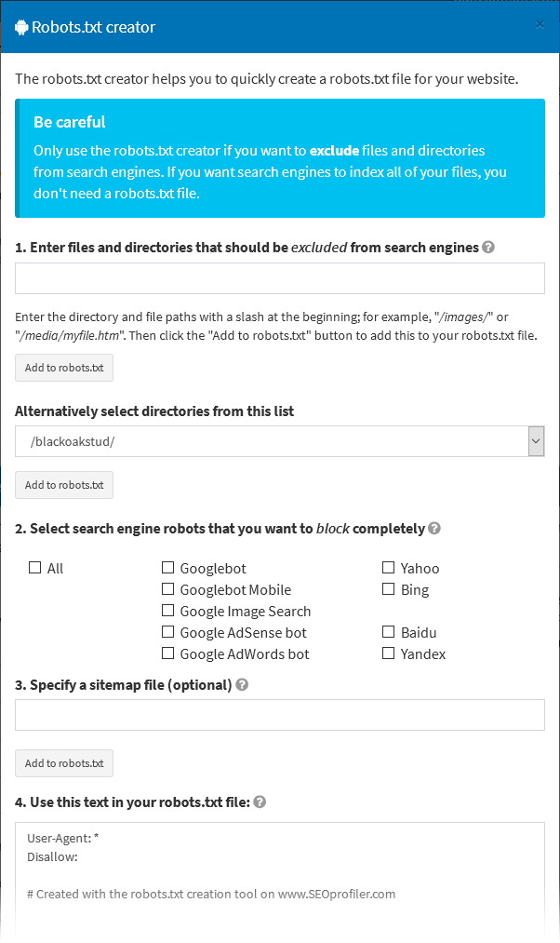Check the Googlebot checkbox
Image resolution: width=560 pixels, height=943 pixels.
[167, 567]
